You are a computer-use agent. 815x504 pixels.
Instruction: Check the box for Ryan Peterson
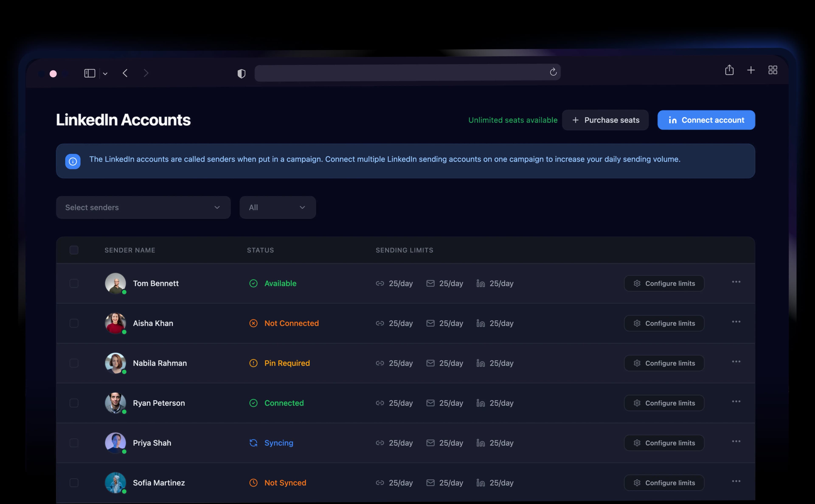tap(74, 403)
